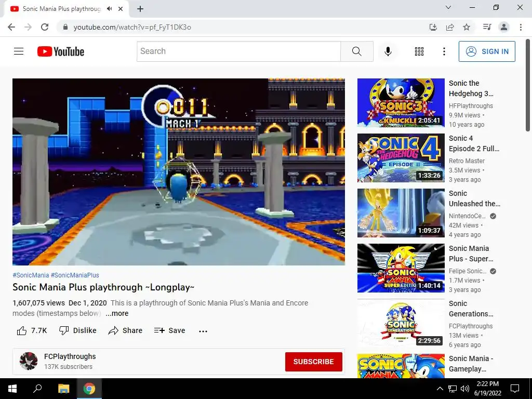This screenshot has height=399, width=532.
Task: Show hidden system tray icons
Action: click(440, 389)
